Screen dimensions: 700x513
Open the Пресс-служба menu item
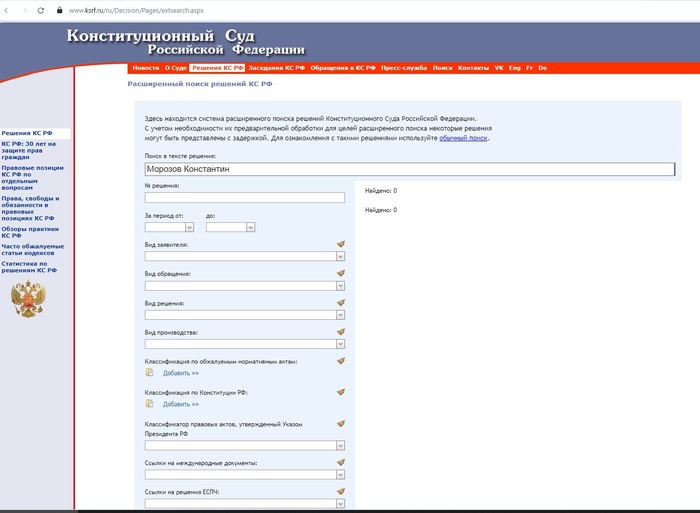[x=404, y=68]
